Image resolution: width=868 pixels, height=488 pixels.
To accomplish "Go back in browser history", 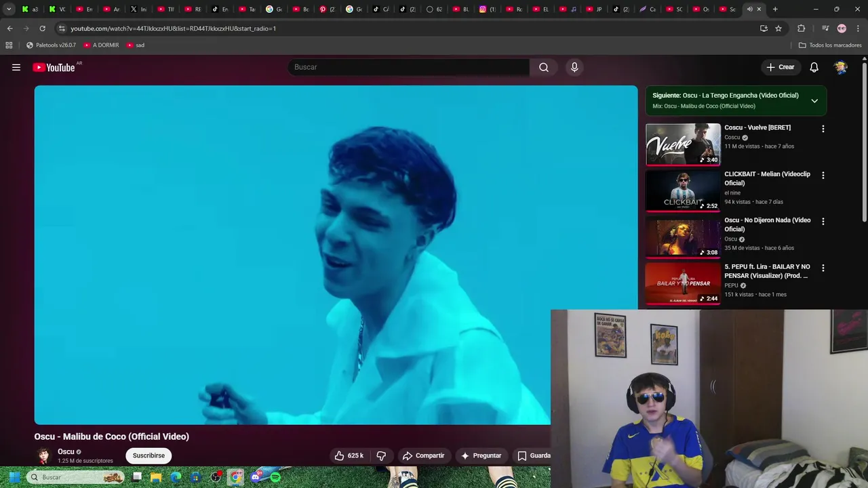I will click(x=9, y=28).
